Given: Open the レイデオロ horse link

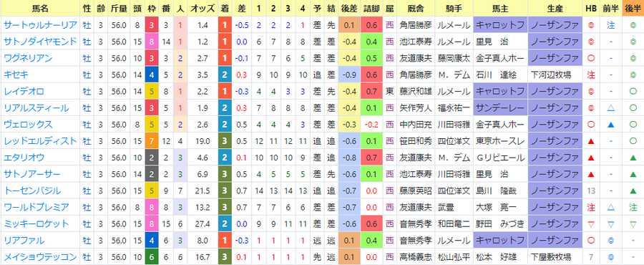Looking at the screenshot, I should pos(24,91).
